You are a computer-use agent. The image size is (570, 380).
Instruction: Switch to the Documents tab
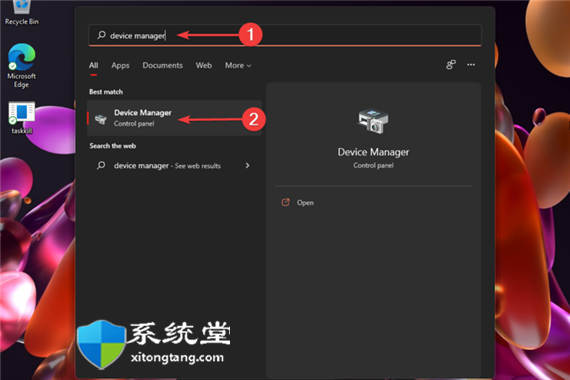162,65
